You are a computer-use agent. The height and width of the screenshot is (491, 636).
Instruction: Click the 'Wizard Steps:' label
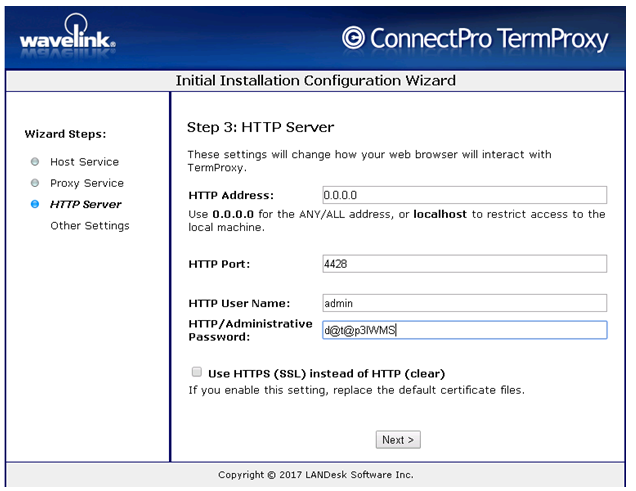[x=65, y=134]
